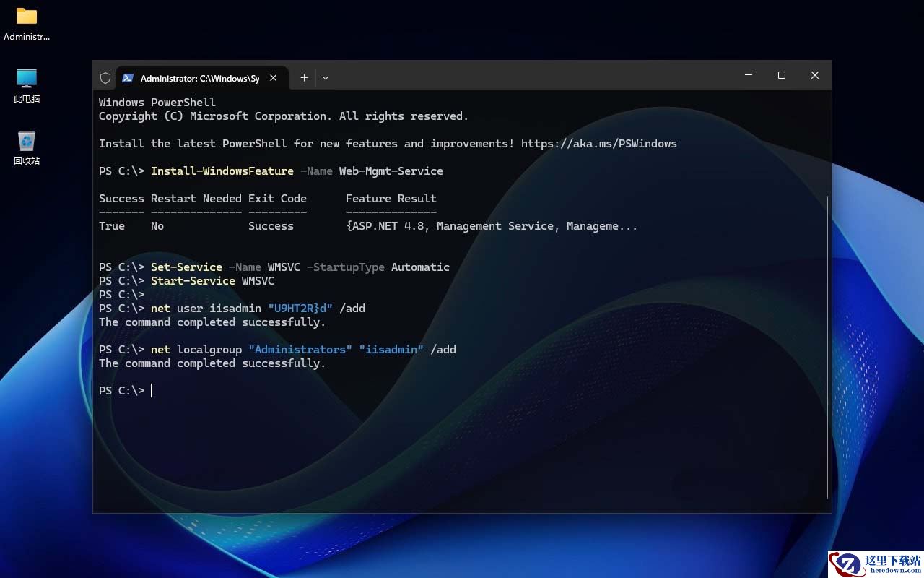This screenshot has width=924, height=578.
Task: Click the "Set-Service" command text
Action: [186, 267]
